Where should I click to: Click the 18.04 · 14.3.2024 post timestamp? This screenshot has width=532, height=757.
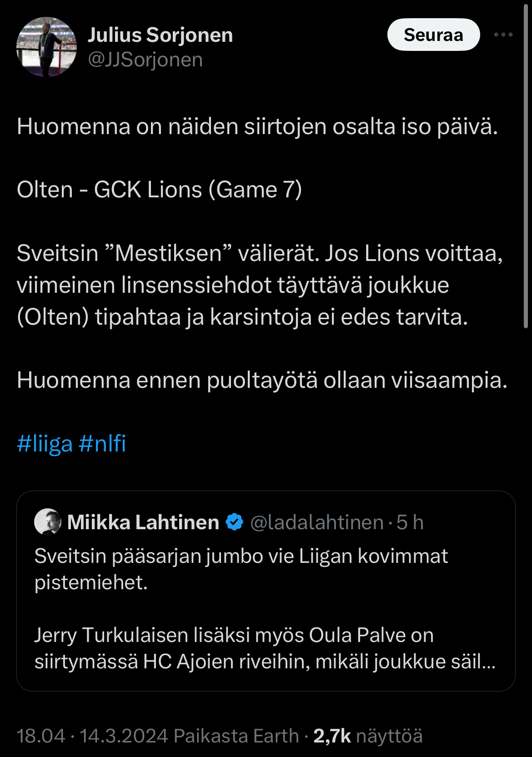[92, 736]
